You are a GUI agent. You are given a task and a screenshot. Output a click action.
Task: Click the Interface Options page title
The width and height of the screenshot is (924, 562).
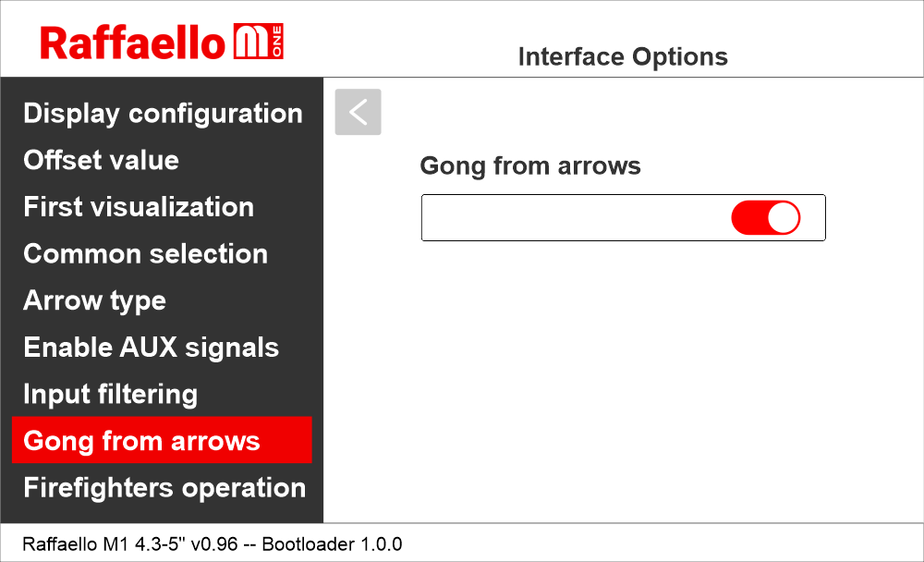pos(623,57)
